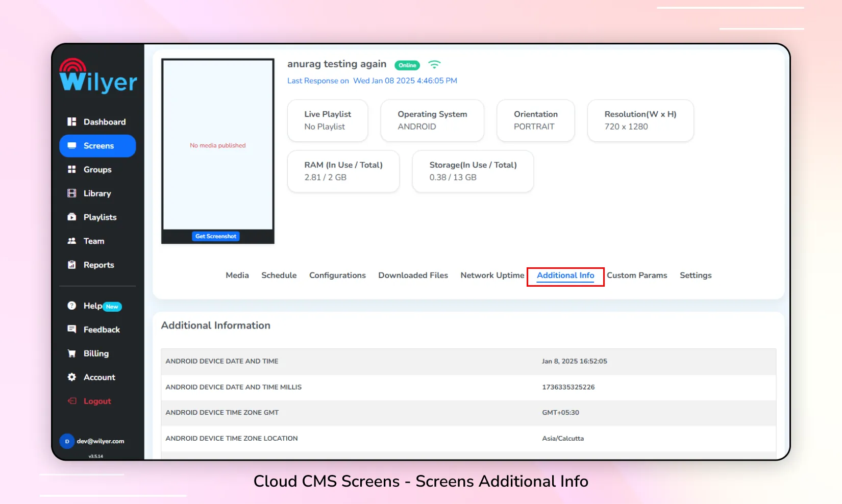Open the Configurations tab
This screenshot has width=842, height=504.
337,275
